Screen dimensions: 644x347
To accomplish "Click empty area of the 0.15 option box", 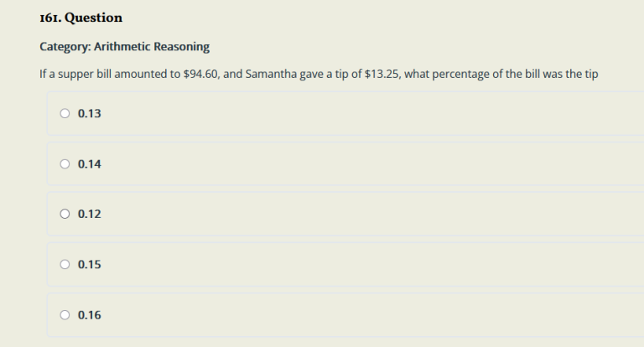I will click(x=377, y=265).
